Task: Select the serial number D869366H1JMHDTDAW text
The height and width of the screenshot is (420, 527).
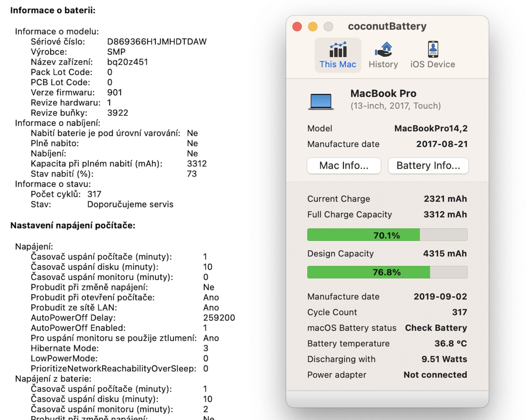Action: pyautogui.click(x=157, y=42)
